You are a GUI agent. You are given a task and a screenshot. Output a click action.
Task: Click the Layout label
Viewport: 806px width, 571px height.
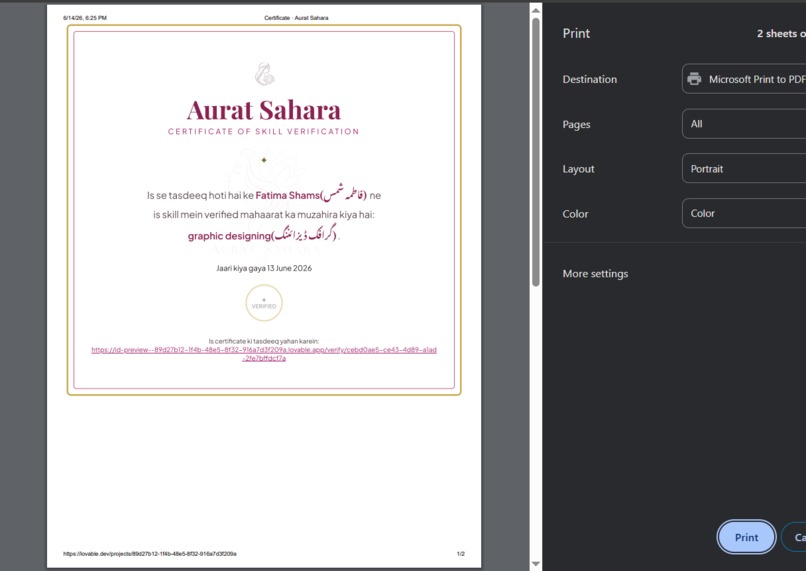click(x=578, y=169)
